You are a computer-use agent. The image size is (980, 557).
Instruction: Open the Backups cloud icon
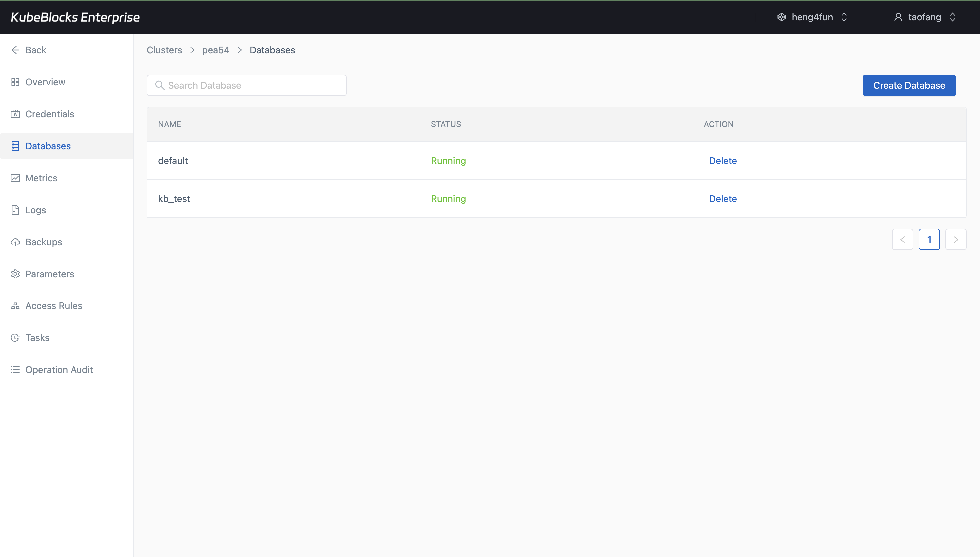click(15, 242)
